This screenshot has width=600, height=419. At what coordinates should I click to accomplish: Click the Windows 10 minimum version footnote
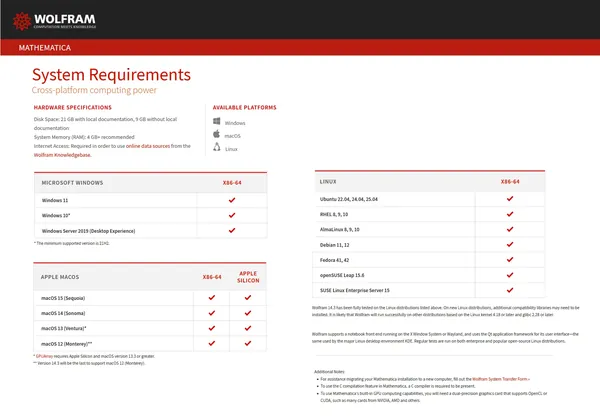[x=72, y=243]
